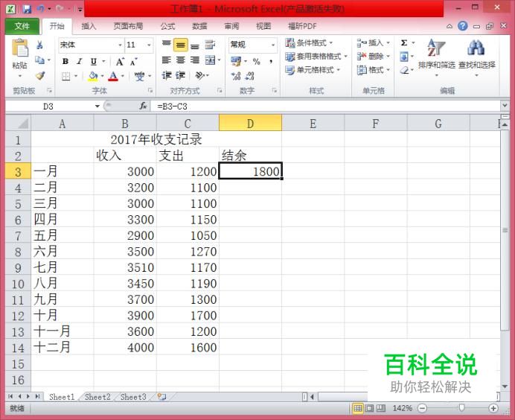
Task: Select cell D3 showing 1800
Action: pyautogui.click(x=250, y=171)
